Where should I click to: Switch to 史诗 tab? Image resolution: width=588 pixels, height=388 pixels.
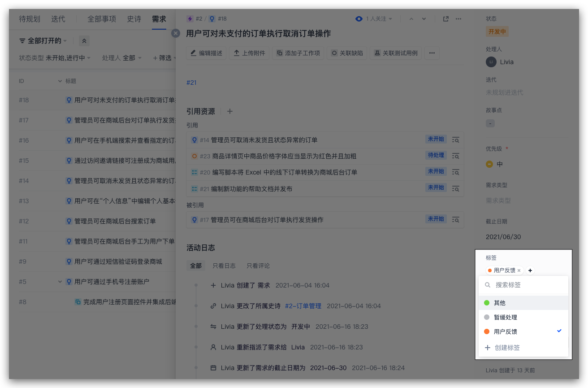(134, 19)
